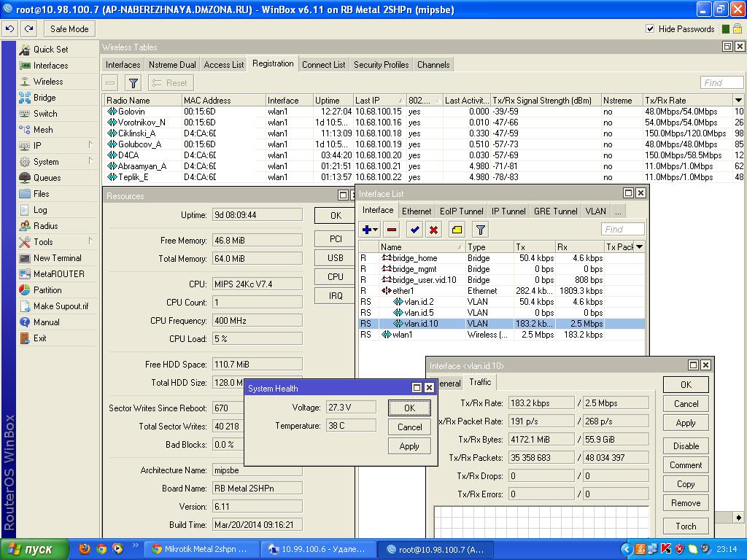Open the Registration table column dropdown arrow
Screen dimensions: 747x560
(x=738, y=101)
